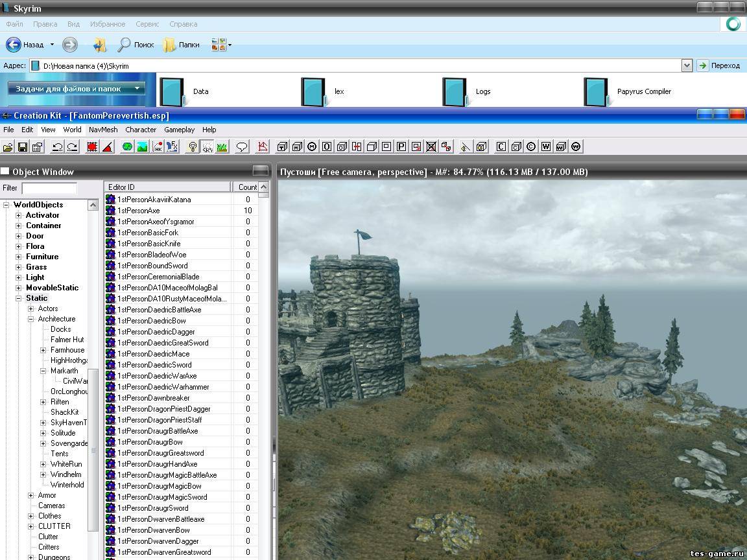747x560 pixels.
Task: Open the Explorer 'Сервис' menu
Action: coord(147,24)
